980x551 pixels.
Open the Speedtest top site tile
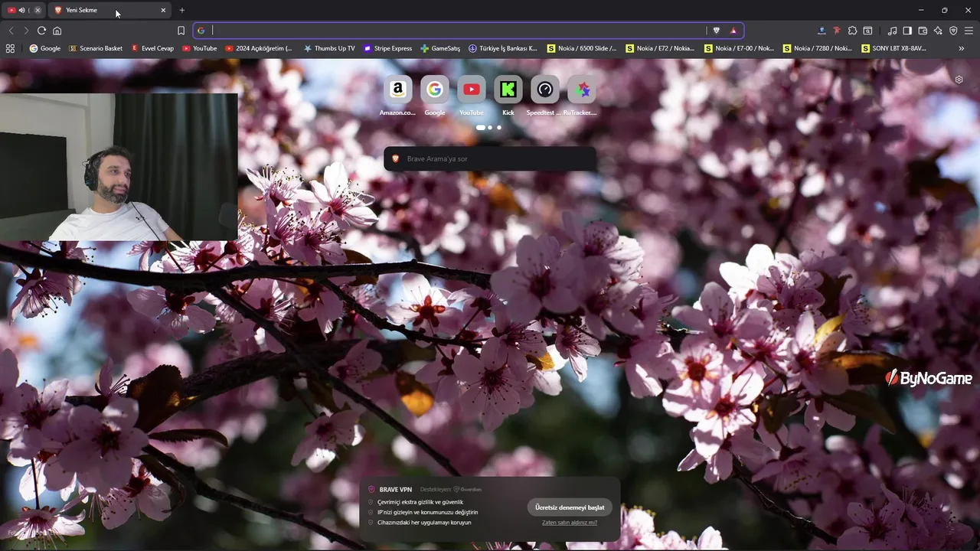click(544, 96)
